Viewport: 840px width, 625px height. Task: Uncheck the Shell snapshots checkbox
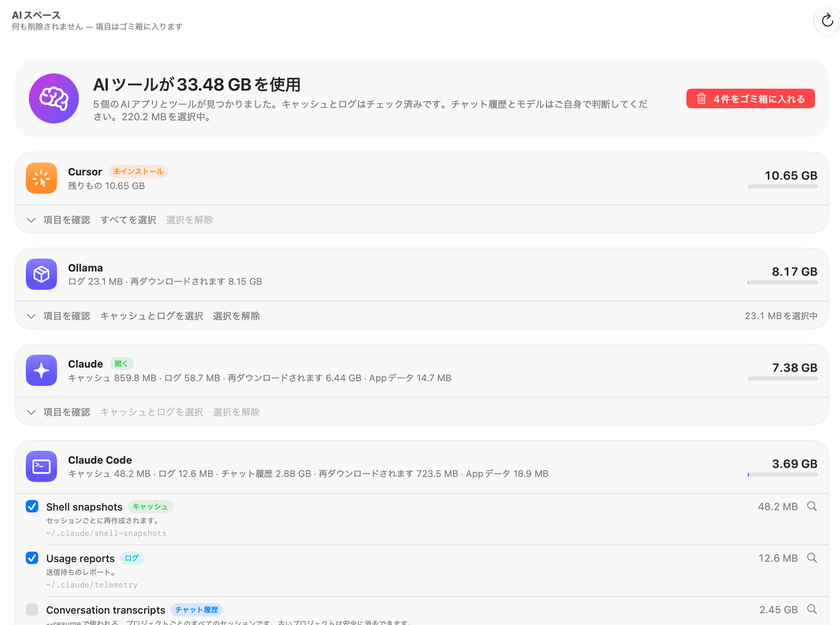coord(32,506)
